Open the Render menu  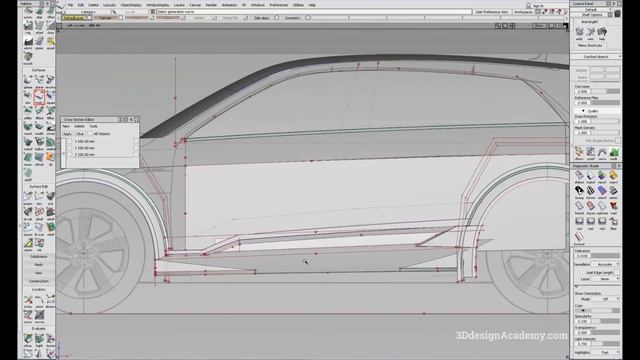[x=211, y=5]
